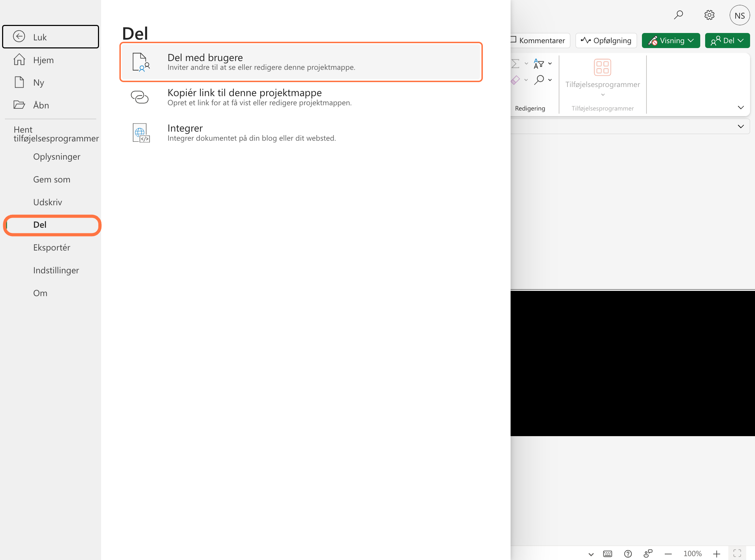Choose the Integrer option

[x=301, y=133]
